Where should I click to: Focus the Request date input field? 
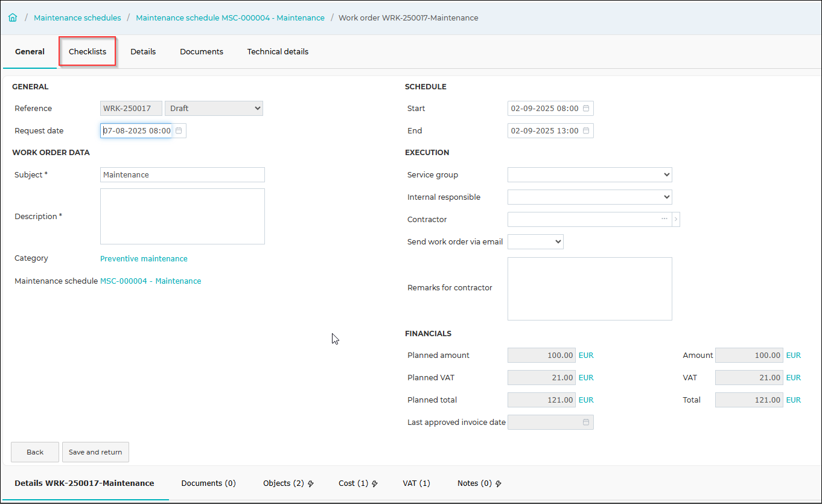click(x=136, y=130)
